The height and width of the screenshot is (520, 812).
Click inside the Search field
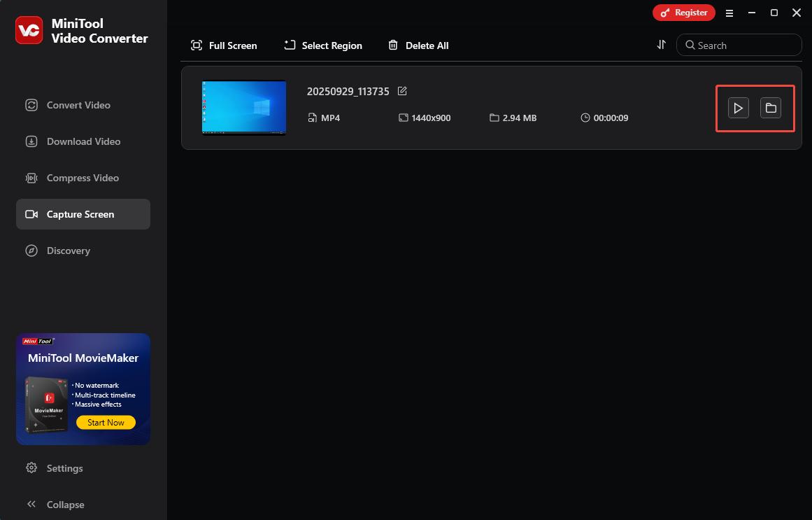[739, 45]
